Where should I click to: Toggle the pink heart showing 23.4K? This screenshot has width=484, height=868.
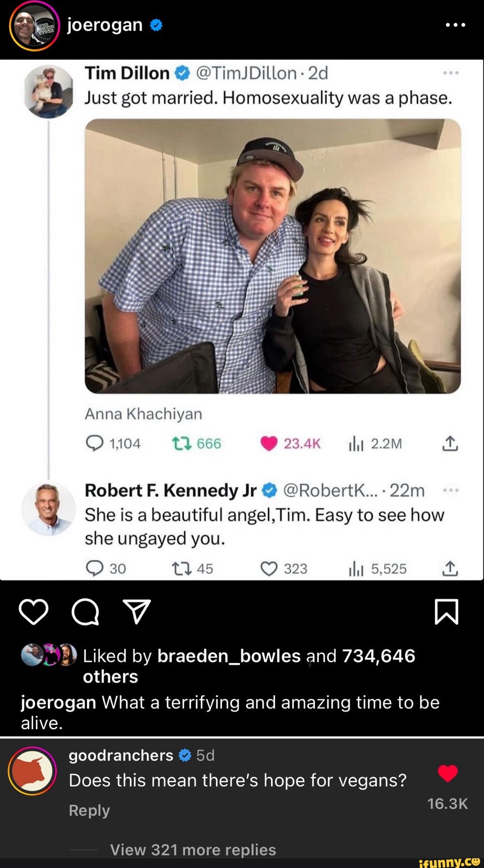[269, 443]
